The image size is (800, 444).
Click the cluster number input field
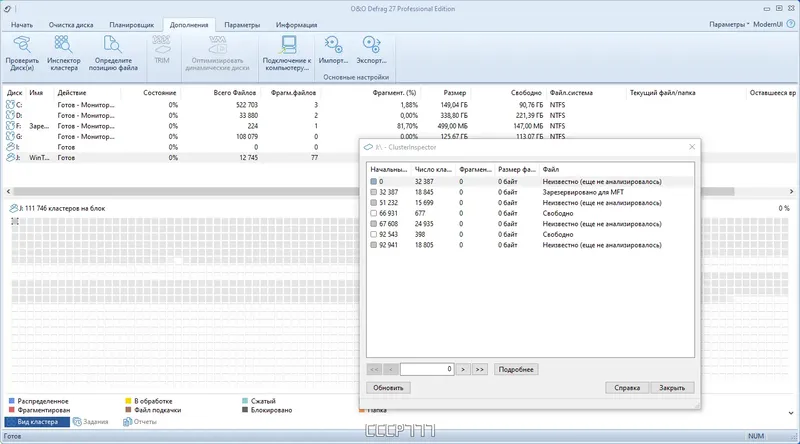[x=427, y=369]
